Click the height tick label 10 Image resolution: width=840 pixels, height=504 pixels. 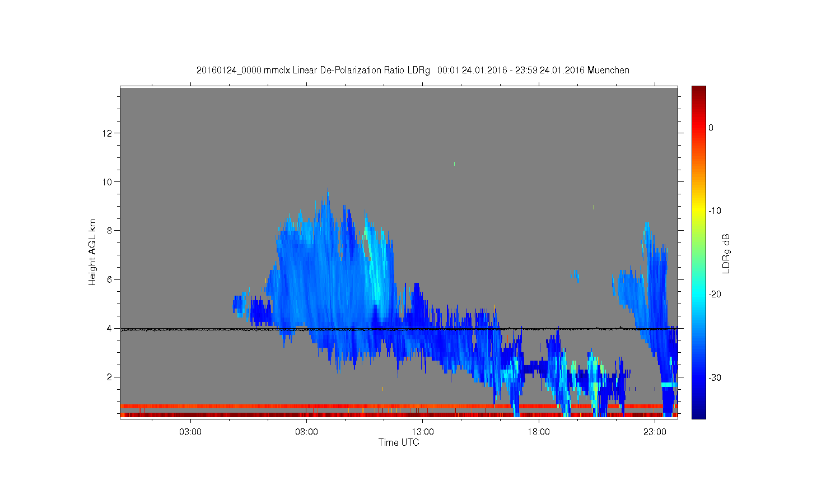pos(108,182)
